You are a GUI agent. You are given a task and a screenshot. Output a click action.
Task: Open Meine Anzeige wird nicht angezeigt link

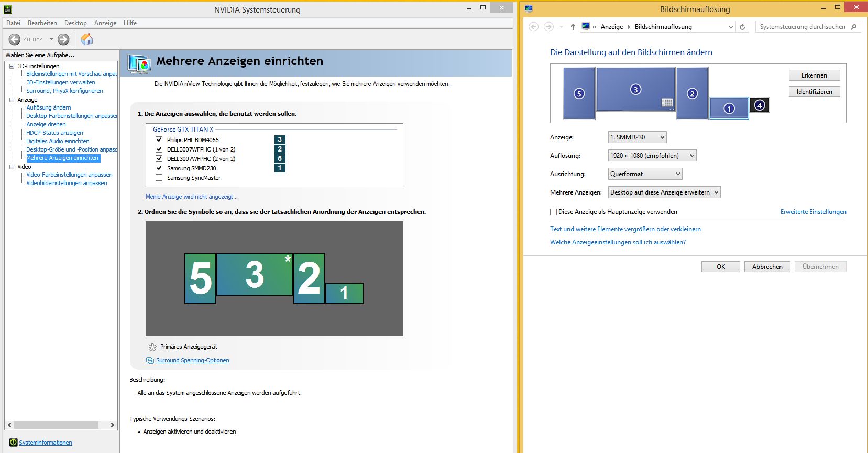coord(192,197)
